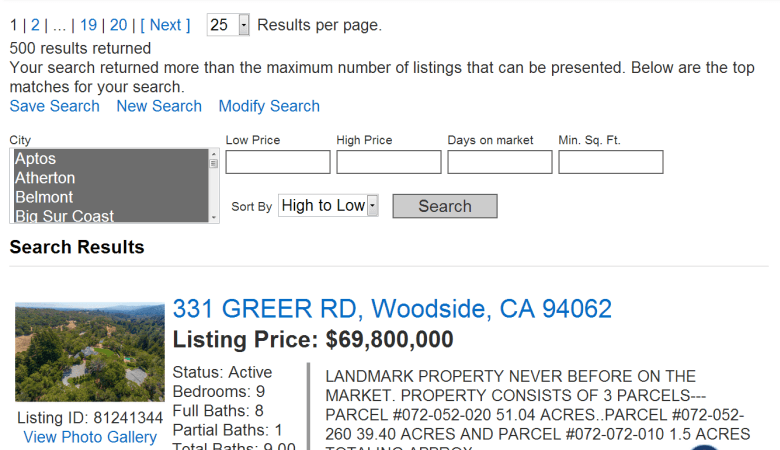Click the Low Price input field
Screen dimensions: 780x450
click(x=278, y=162)
